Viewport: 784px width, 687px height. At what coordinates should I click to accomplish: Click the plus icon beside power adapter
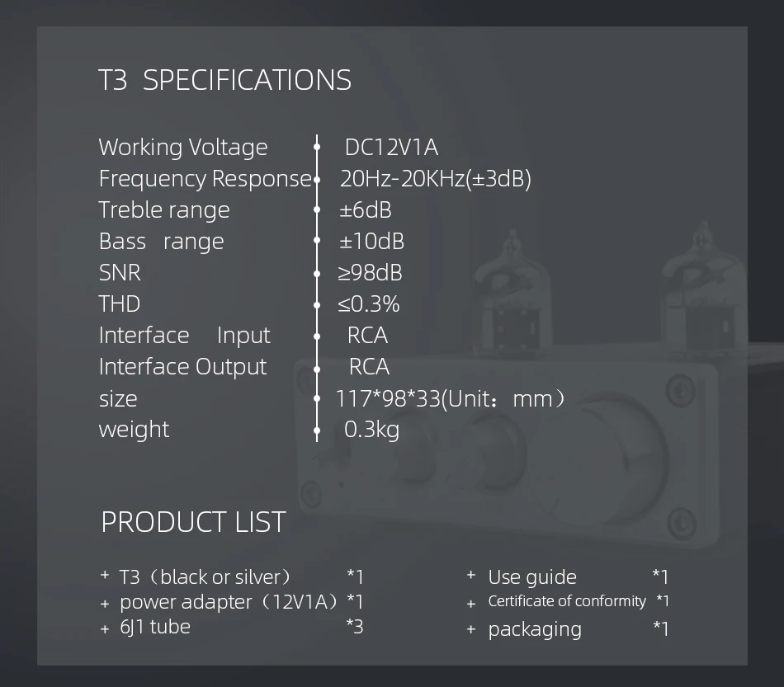pyautogui.click(x=104, y=604)
